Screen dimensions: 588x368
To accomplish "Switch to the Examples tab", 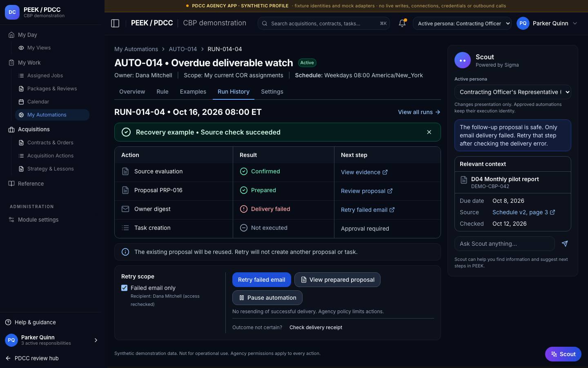I will pyautogui.click(x=193, y=92).
